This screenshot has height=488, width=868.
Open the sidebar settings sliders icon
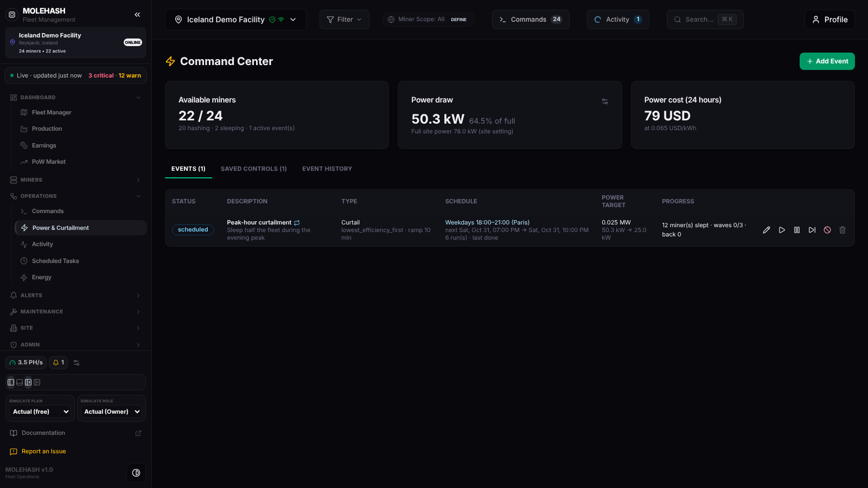coord(76,363)
